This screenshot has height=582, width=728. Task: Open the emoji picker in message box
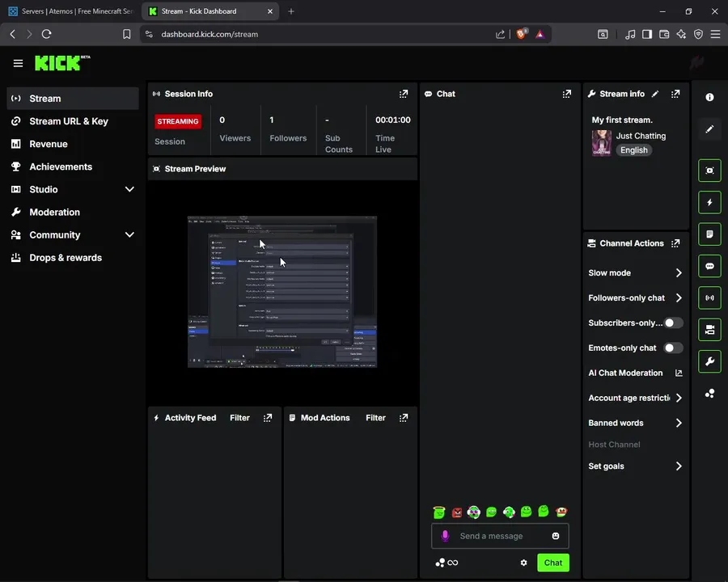pos(555,536)
